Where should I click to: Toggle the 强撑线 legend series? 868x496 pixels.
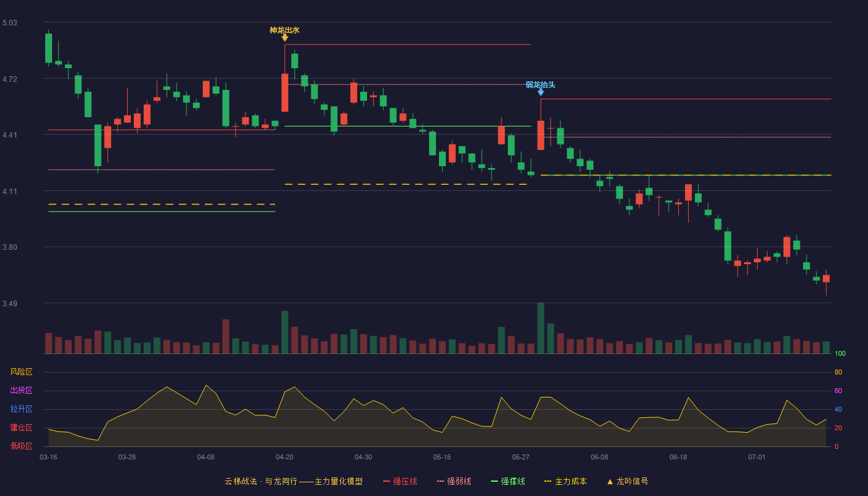[x=508, y=481]
